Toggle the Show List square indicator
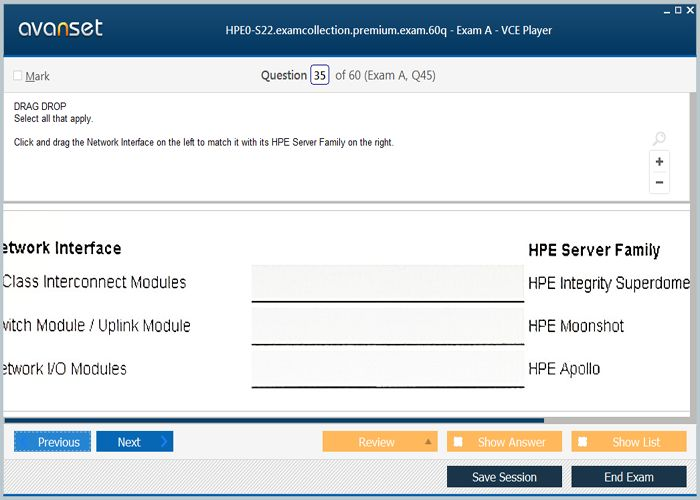 [x=582, y=442]
